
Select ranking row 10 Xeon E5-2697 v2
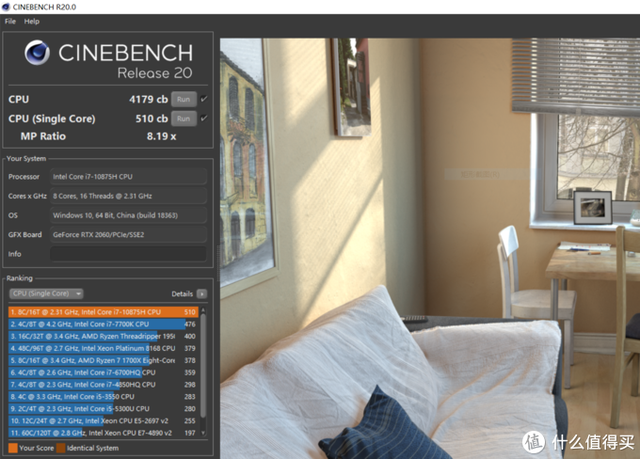pyautogui.click(x=103, y=421)
